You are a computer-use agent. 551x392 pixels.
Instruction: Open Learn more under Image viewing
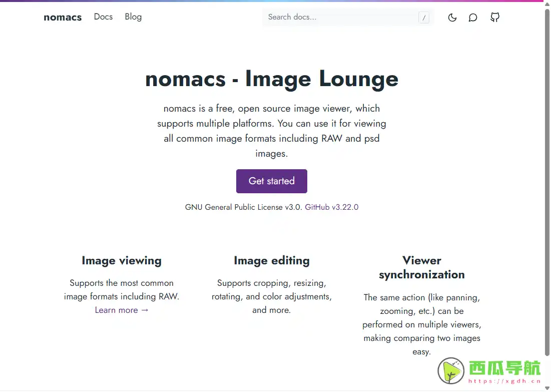[116, 310]
